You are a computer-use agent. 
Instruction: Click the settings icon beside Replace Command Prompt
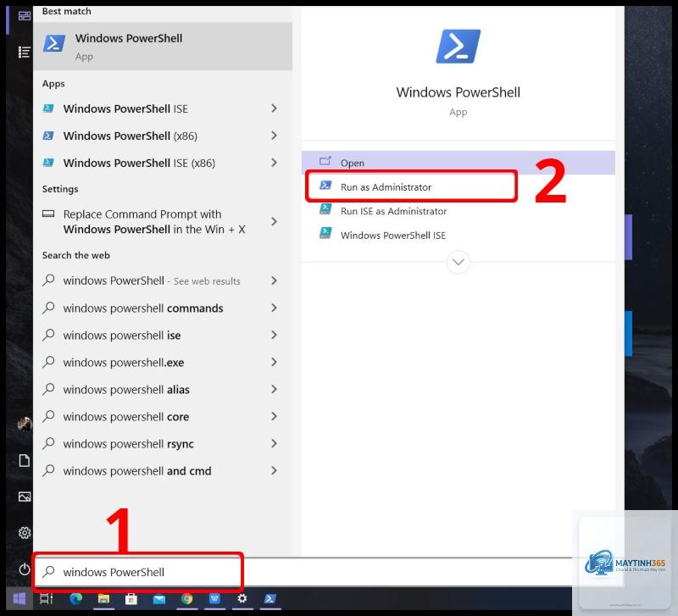pos(48,214)
